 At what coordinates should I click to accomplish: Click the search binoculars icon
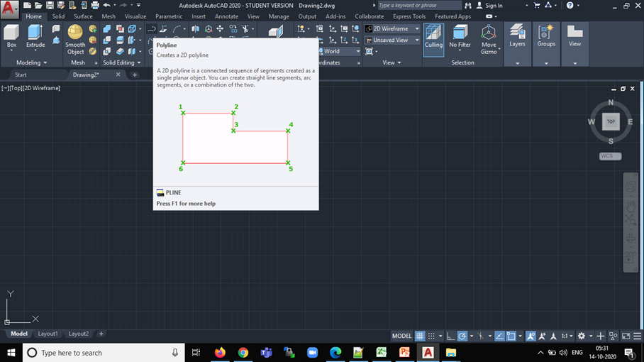tap(468, 6)
